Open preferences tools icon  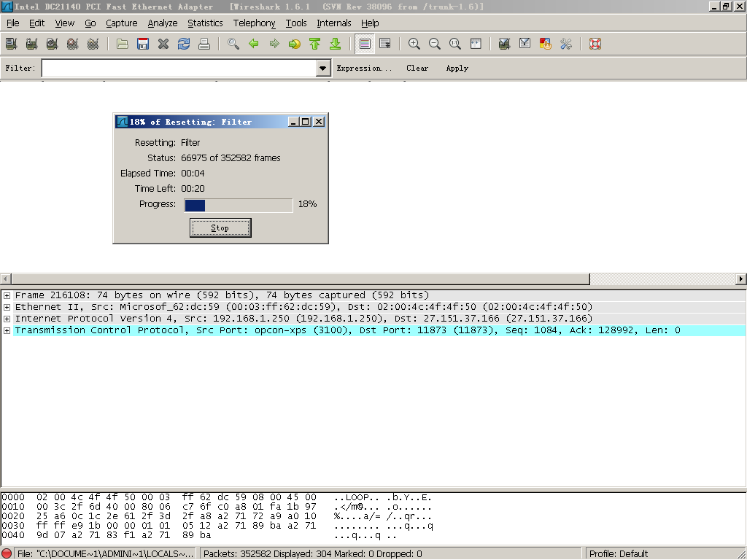[x=566, y=44]
